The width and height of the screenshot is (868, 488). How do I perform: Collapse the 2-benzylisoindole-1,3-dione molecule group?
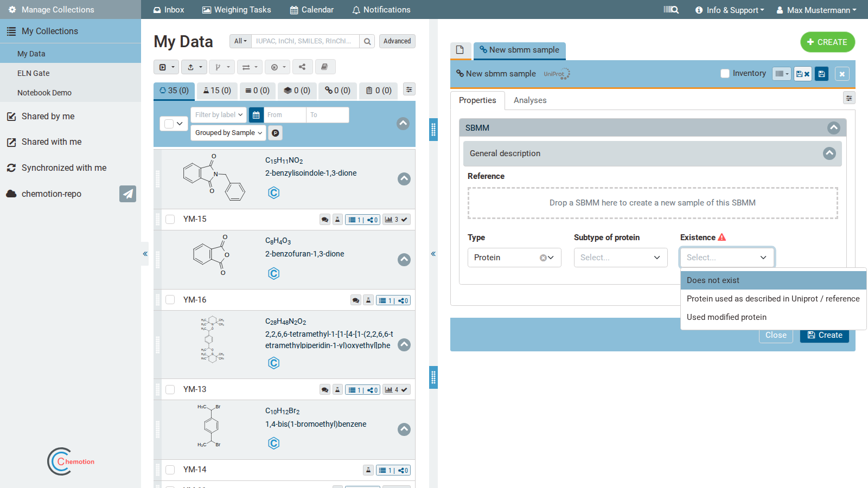(404, 179)
